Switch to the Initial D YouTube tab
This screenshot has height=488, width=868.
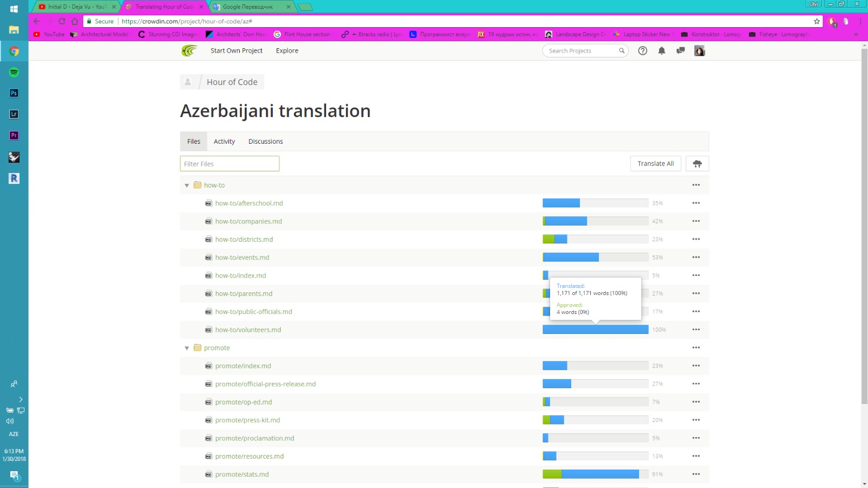coord(76,7)
